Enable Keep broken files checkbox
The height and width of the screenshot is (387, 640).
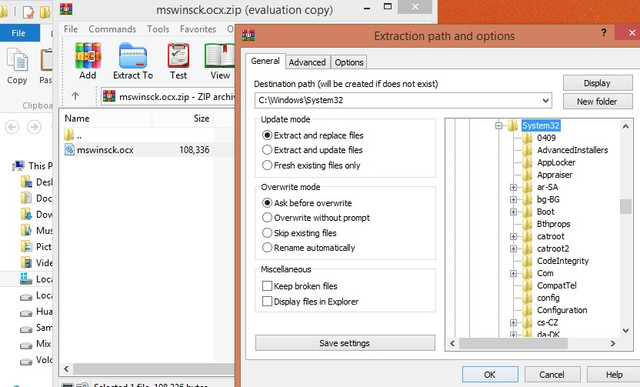click(x=267, y=286)
